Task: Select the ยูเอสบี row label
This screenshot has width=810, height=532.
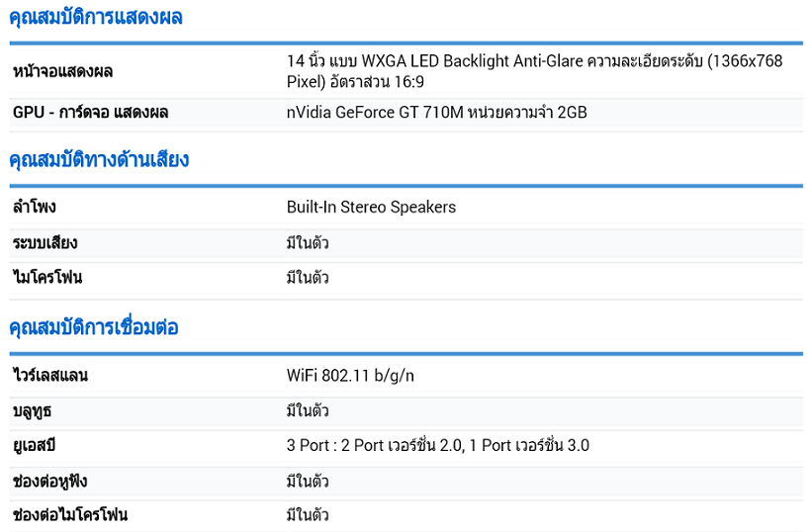Action: (36, 446)
